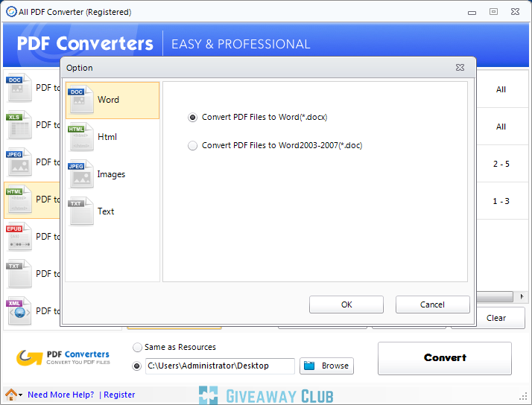The height and width of the screenshot is (405, 532).
Task: Minimize the All PDF Converter window
Action: click(x=472, y=13)
